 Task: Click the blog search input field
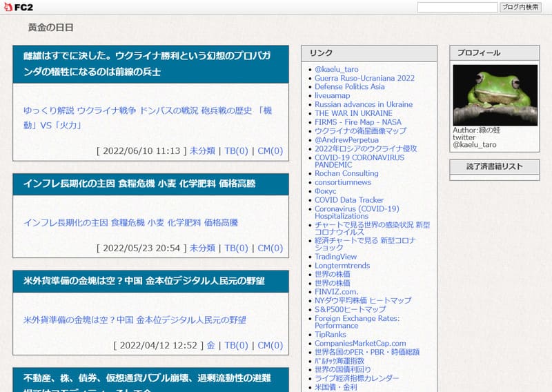[457, 7]
